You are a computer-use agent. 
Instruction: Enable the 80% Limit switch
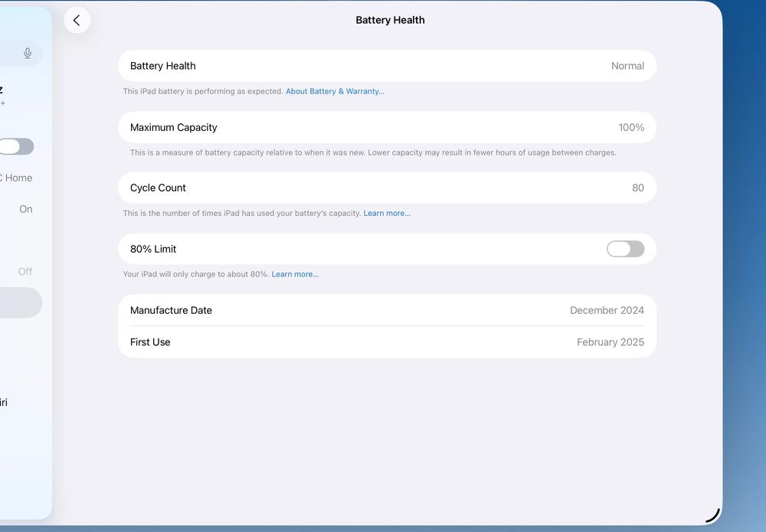pyautogui.click(x=625, y=249)
